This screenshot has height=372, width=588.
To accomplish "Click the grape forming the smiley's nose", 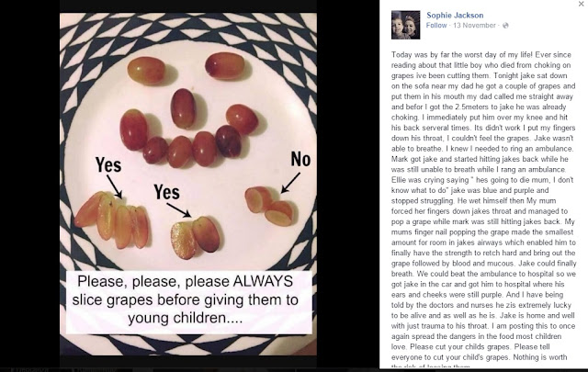I will 184,108.
